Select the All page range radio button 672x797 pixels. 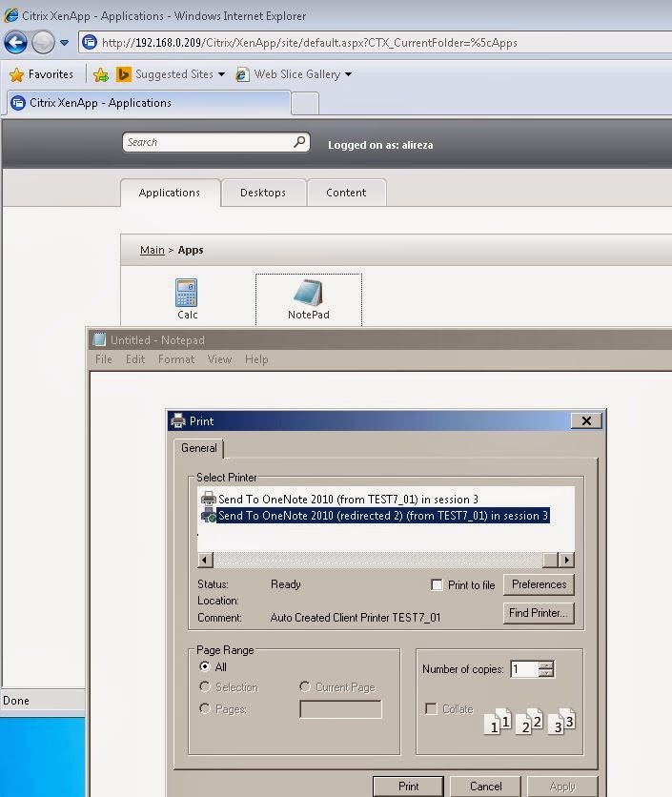[205, 666]
